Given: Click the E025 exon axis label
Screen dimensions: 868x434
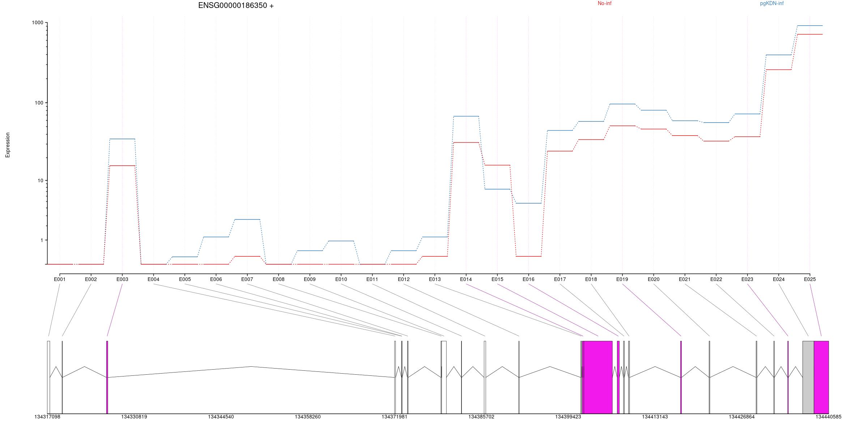Looking at the screenshot, I should click(810, 279).
